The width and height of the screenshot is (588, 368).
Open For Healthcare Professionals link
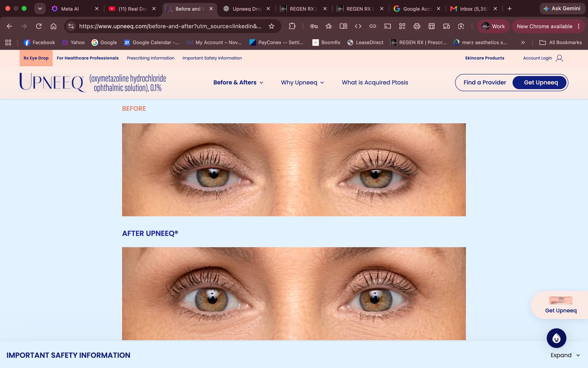coord(88,58)
